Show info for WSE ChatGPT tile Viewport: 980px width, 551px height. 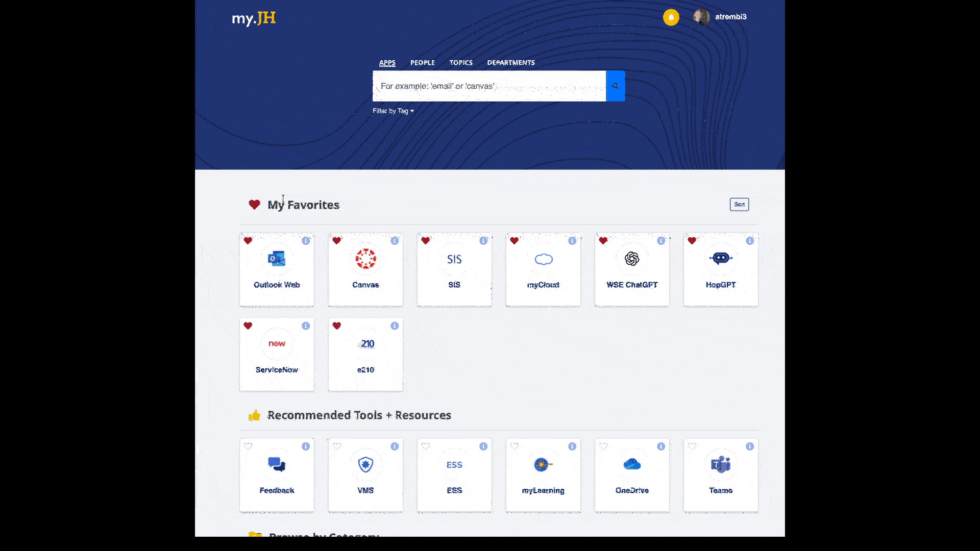pyautogui.click(x=661, y=241)
